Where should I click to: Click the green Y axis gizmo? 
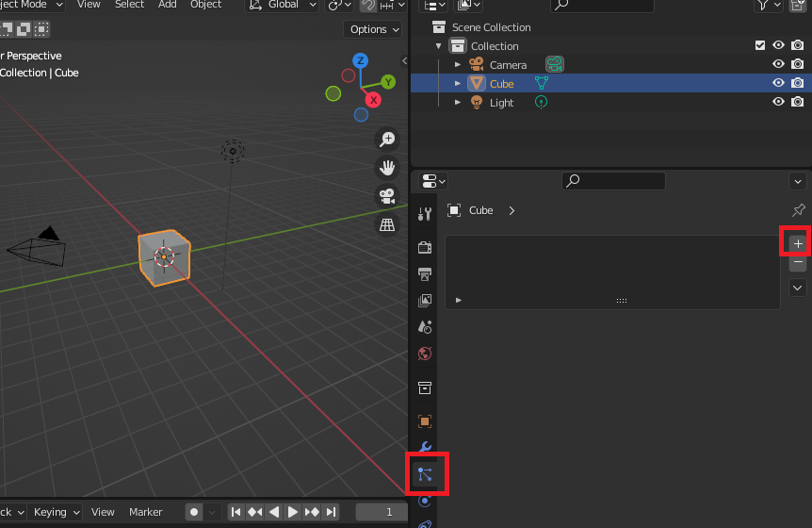(388, 82)
